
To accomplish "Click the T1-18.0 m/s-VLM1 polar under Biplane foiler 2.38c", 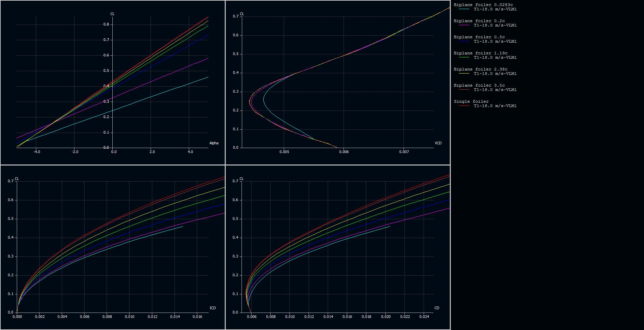I will [x=495, y=74].
